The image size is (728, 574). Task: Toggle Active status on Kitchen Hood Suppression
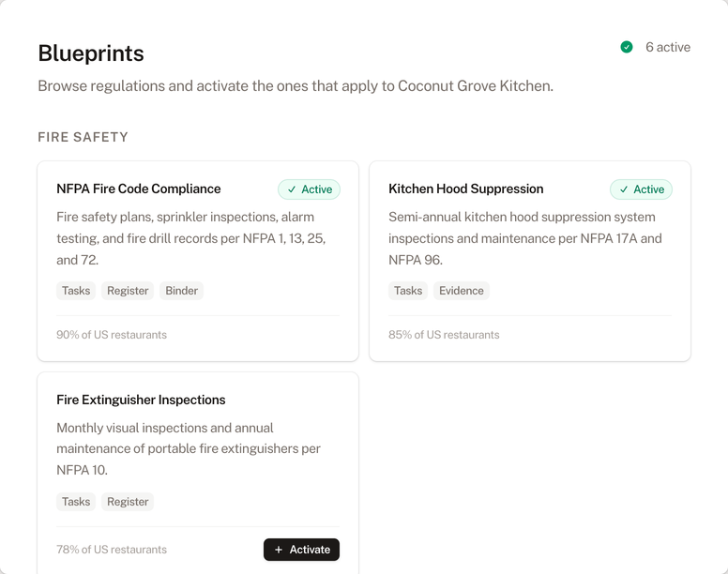[641, 189]
